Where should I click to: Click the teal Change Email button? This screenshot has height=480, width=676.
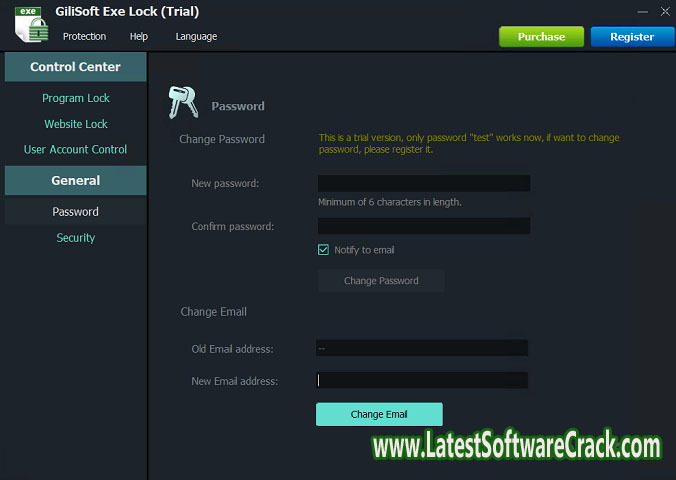pos(379,414)
